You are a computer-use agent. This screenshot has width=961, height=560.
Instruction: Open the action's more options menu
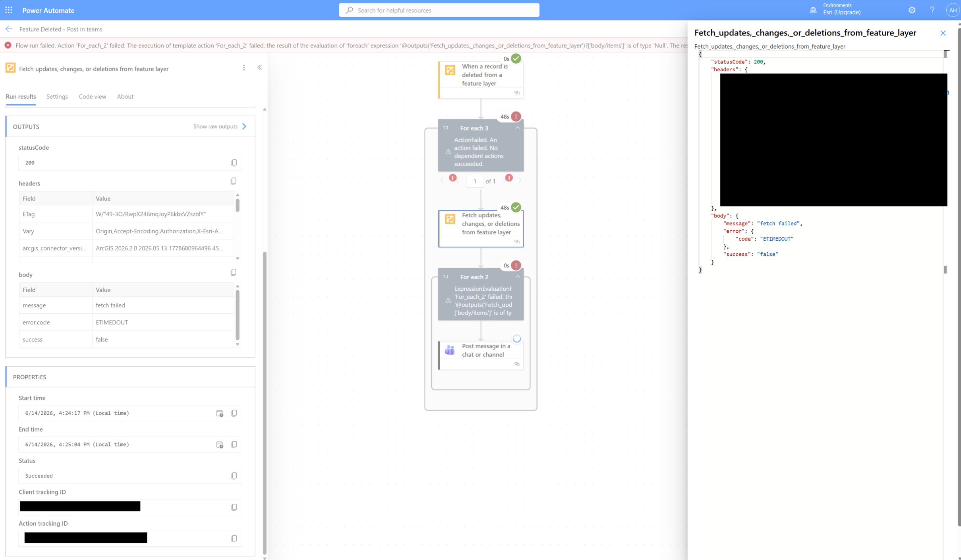[244, 68]
